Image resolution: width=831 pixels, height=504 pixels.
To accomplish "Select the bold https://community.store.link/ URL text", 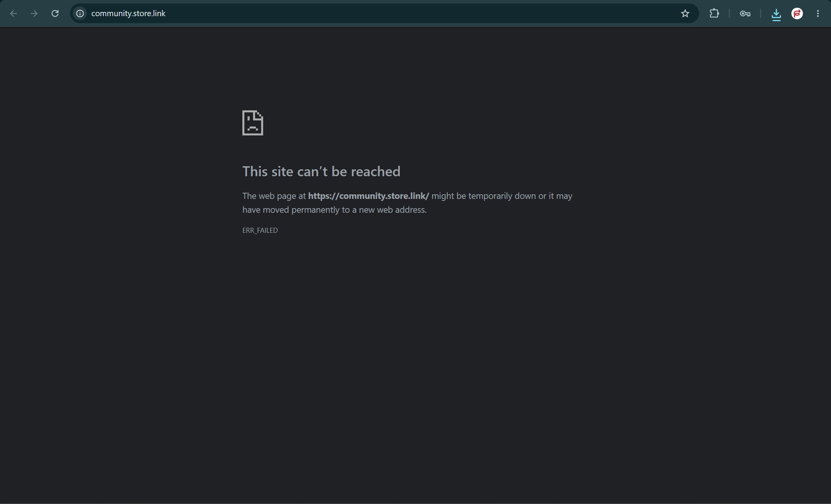I will pyautogui.click(x=369, y=196).
